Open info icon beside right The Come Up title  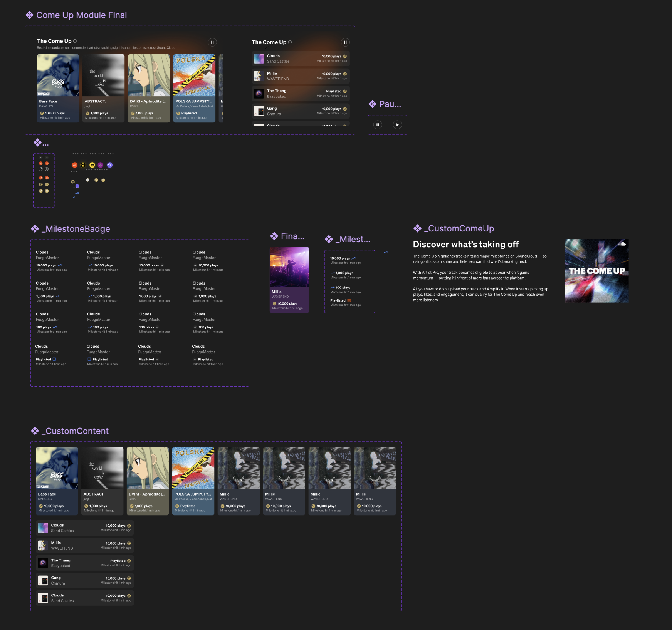click(290, 42)
